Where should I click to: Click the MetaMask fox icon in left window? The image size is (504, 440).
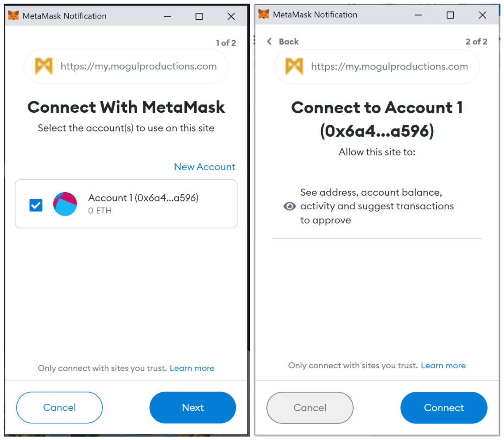point(13,15)
